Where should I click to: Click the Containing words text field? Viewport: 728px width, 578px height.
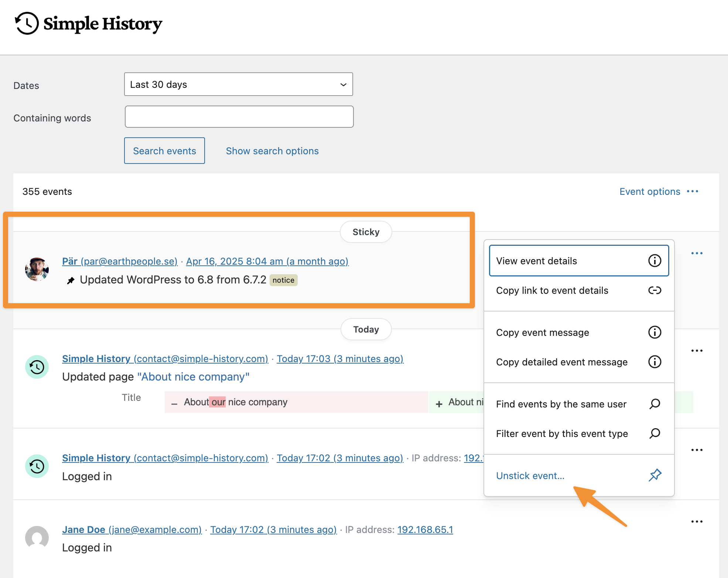pos(239,117)
